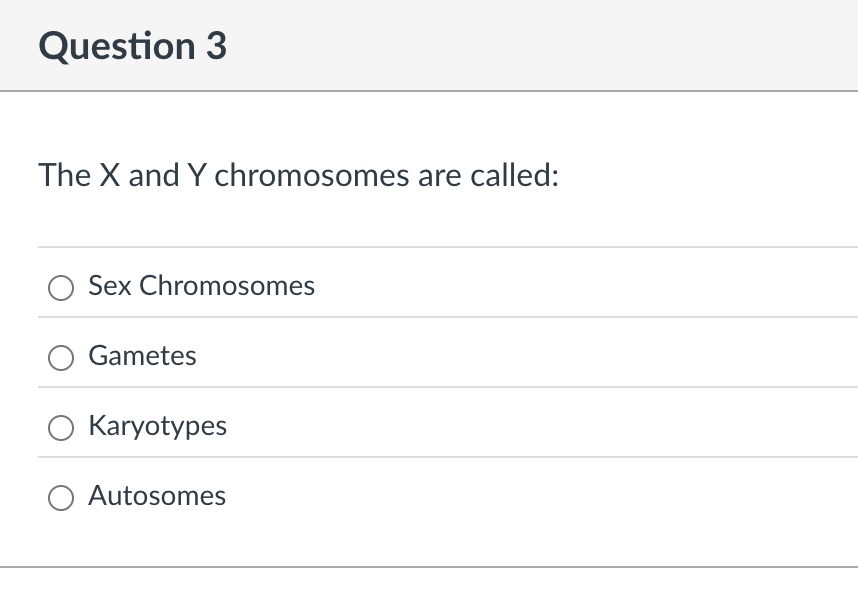Screen dimensions: 858x602
Task: Pick the Autosomes radio button
Action: pyautogui.click(x=61, y=497)
